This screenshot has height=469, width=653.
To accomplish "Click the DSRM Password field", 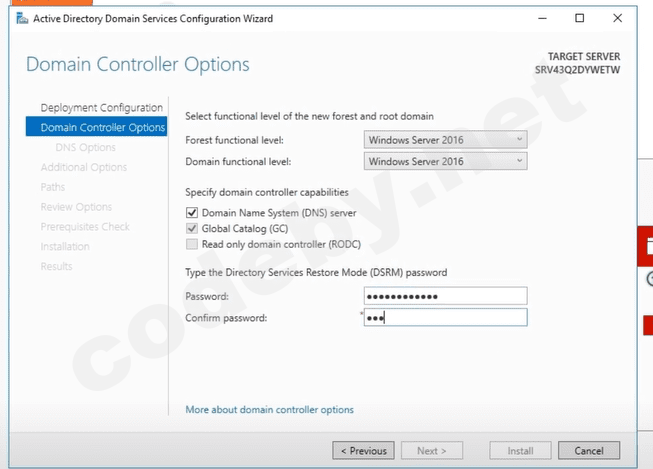I will pos(445,296).
